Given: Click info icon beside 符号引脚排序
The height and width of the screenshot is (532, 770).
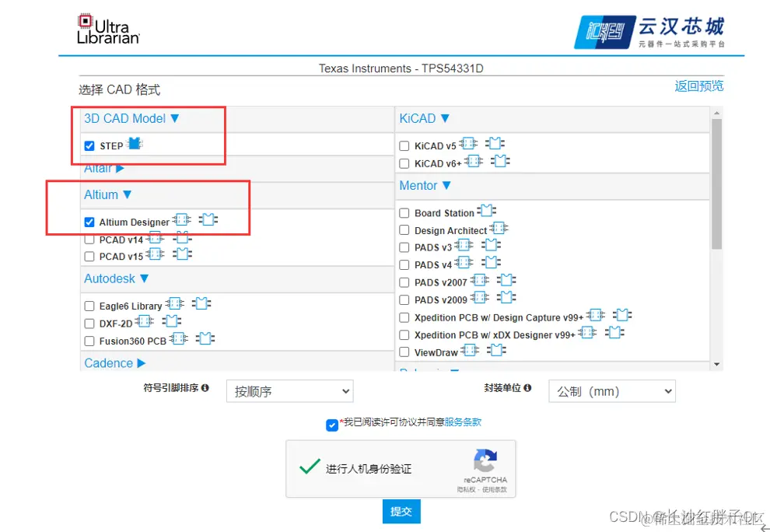Looking at the screenshot, I should coord(205,387).
